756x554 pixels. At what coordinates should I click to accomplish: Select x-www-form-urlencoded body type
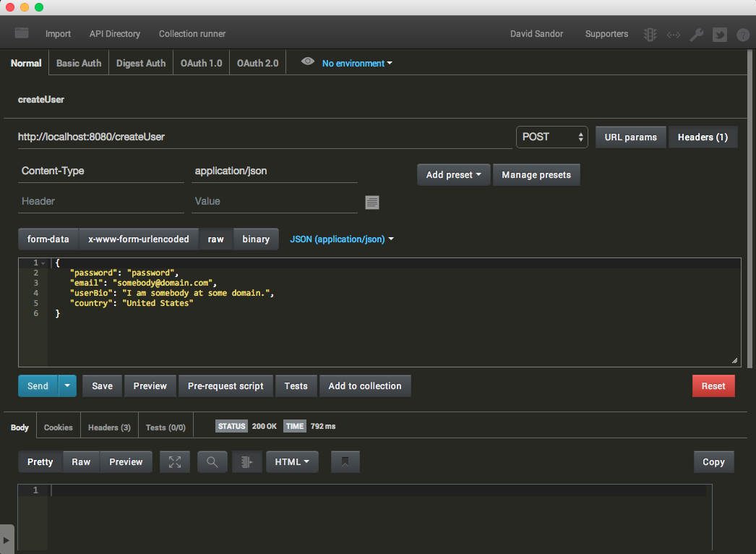[138, 239]
